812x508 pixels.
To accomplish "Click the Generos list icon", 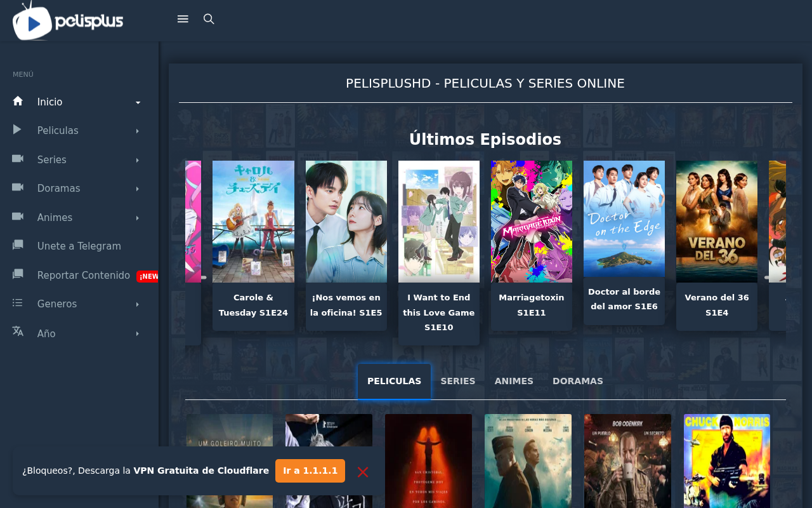I will [x=18, y=303].
